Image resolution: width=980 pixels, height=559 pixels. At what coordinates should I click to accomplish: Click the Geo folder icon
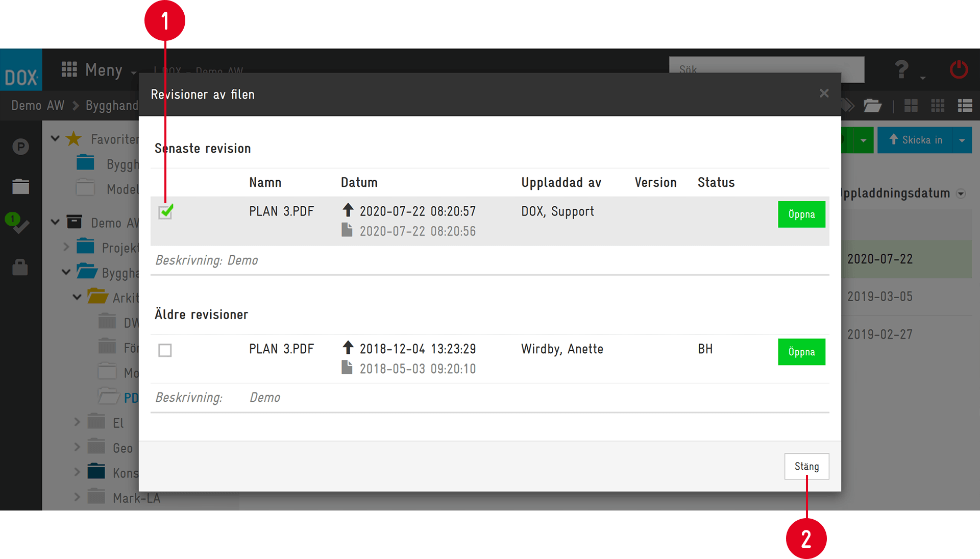(x=96, y=446)
